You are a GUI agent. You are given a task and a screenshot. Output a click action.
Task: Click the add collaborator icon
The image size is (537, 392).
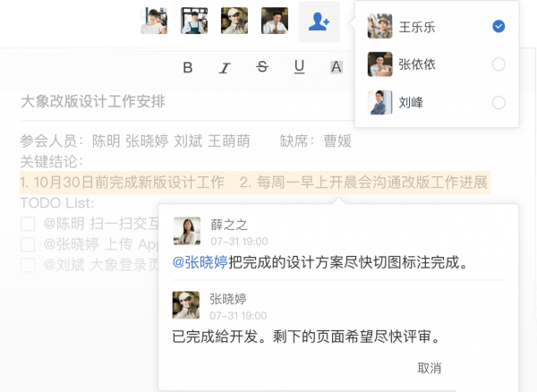319,21
